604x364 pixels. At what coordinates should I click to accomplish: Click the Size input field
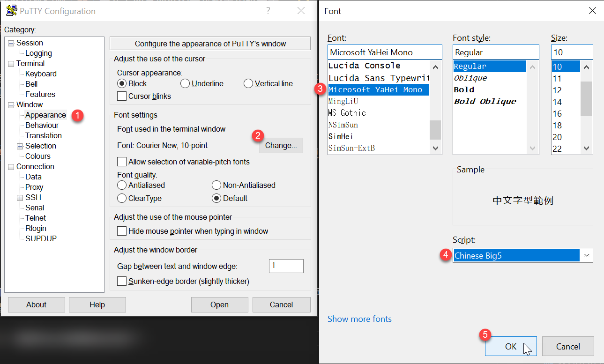pyautogui.click(x=572, y=52)
